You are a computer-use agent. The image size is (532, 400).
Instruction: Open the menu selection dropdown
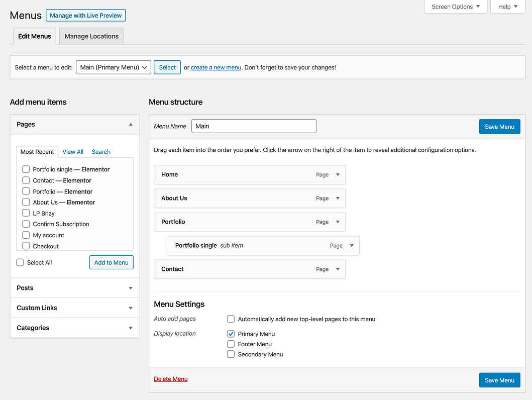113,67
